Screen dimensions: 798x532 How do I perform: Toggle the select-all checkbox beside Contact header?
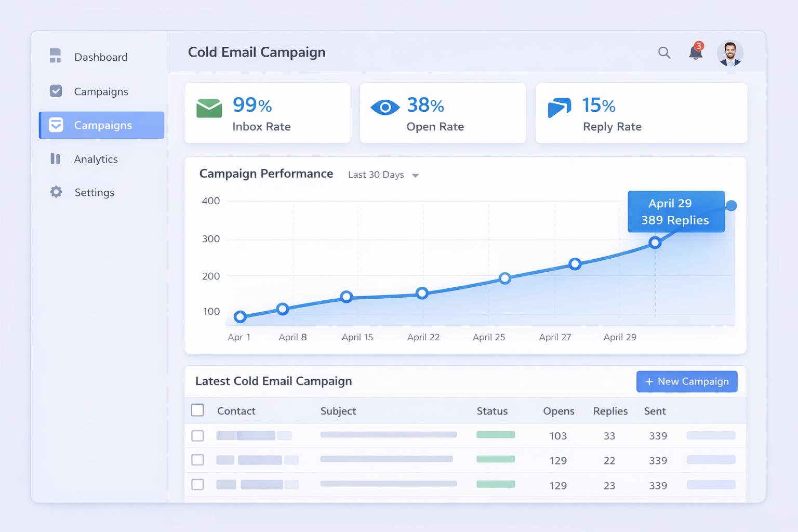point(197,410)
